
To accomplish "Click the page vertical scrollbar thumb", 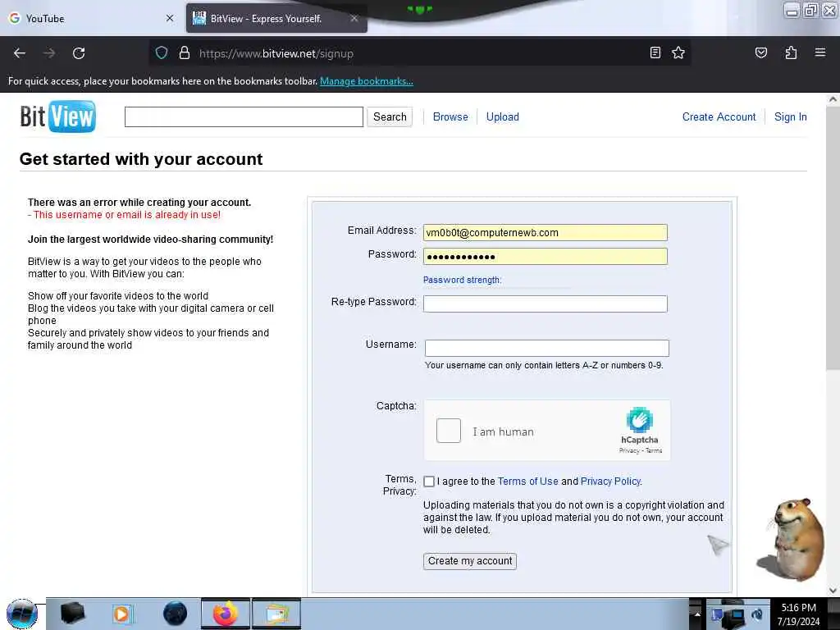I will (833, 237).
